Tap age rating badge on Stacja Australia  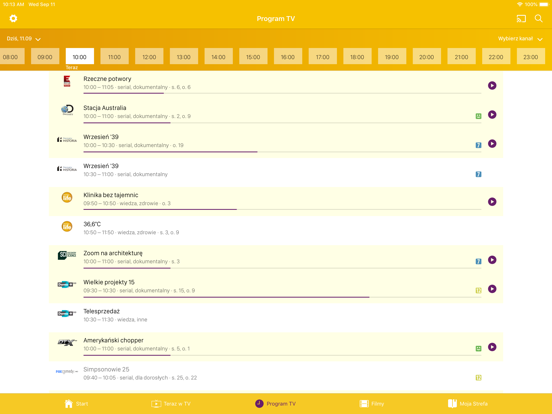(x=478, y=116)
